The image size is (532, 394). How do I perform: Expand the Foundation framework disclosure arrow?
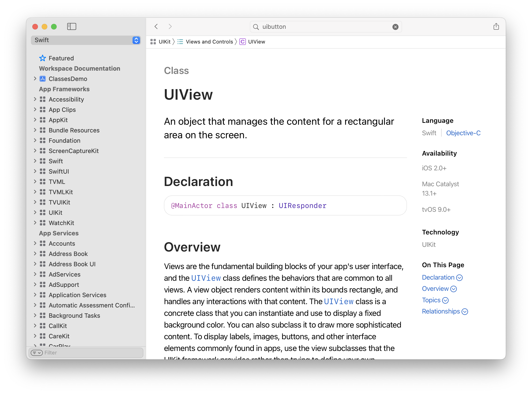click(x=35, y=140)
